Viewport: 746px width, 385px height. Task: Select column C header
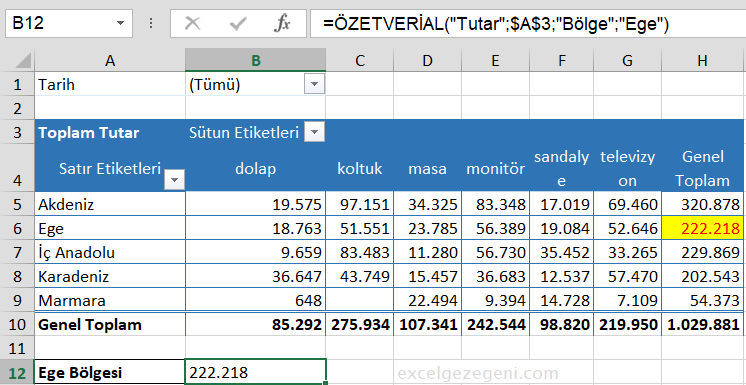[360, 60]
